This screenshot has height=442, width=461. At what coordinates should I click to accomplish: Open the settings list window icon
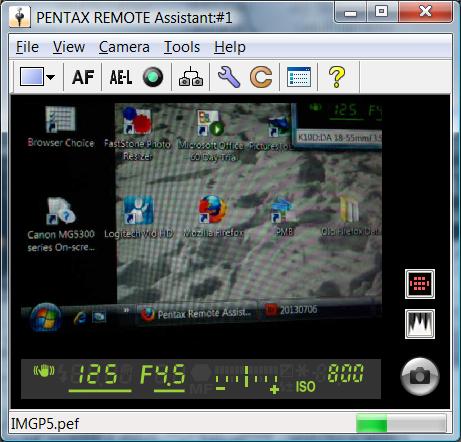click(x=299, y=77)
